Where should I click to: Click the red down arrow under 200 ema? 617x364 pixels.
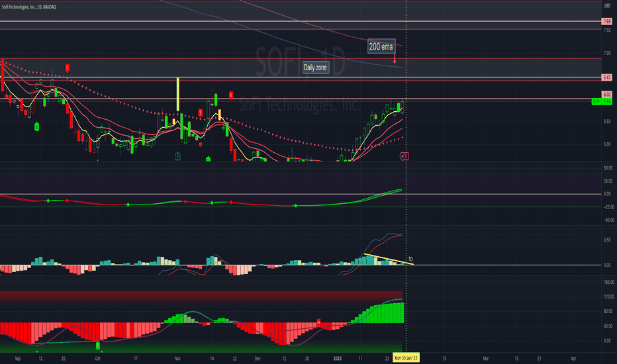pyautogui.click(x=395, y=59)
